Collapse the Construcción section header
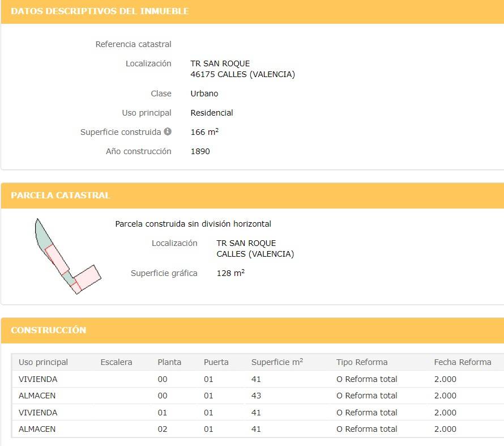This screenshot has height=446, width=504. pyautogui.click(x=49, y=330)
